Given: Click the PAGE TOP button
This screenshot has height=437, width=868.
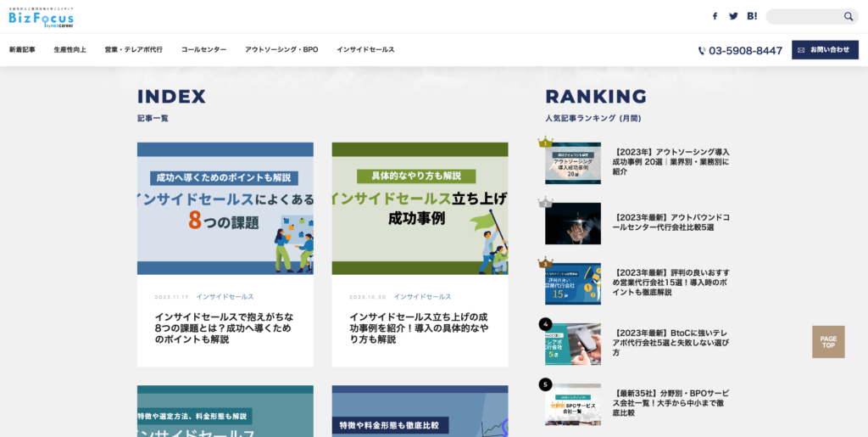Looking at the screenshot, I should pyautogui.click(x=828, y=342).
